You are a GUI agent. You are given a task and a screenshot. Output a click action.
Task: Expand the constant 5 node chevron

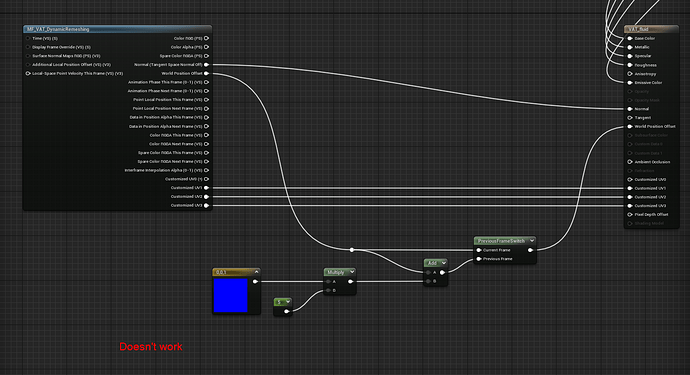(x=288, y=301)
